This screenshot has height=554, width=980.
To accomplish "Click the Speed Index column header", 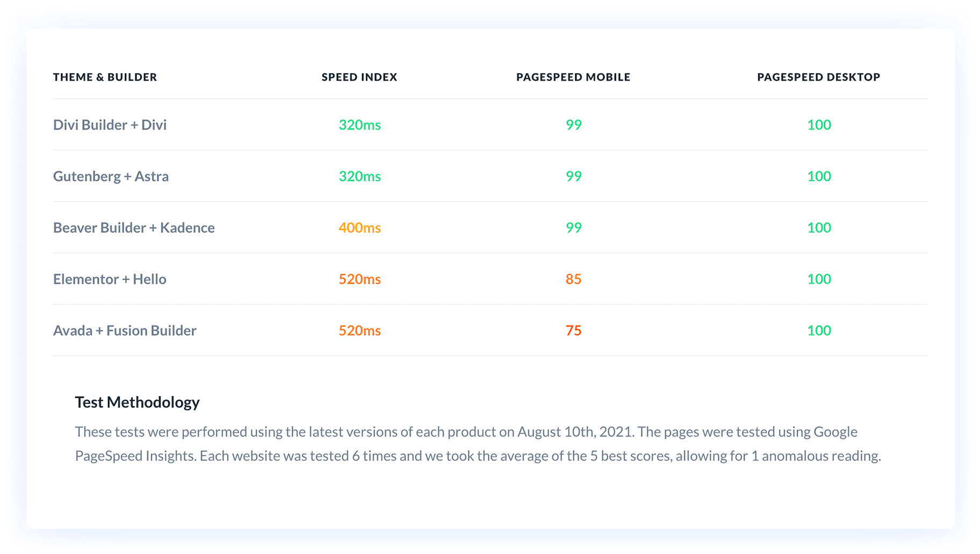I will tap(359, 77).
